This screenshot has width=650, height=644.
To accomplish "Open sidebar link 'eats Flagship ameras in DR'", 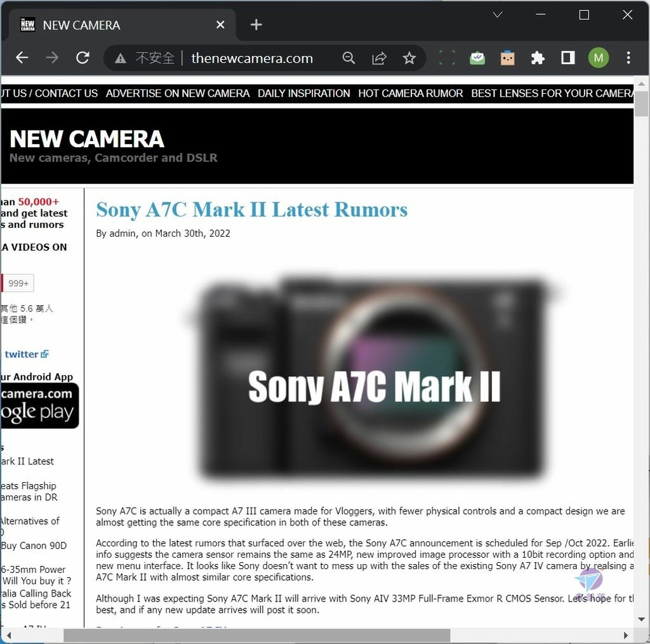I will 29,492.
